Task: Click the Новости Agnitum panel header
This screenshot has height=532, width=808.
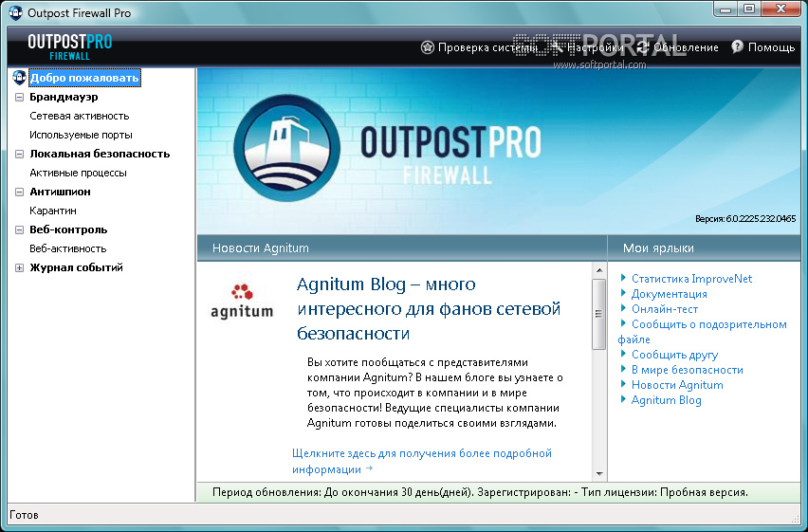Action: point(402,248)
